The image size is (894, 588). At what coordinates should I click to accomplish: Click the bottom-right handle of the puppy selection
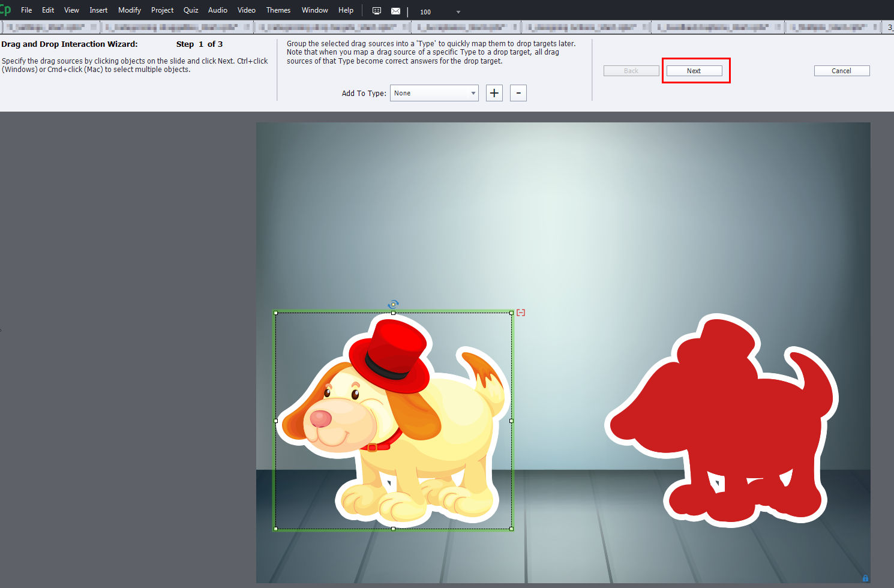[512, 529]
